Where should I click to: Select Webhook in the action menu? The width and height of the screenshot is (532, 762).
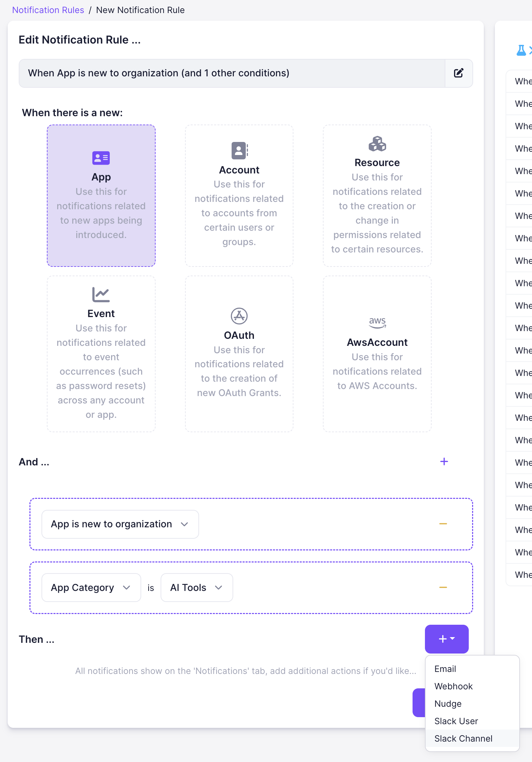453,686
